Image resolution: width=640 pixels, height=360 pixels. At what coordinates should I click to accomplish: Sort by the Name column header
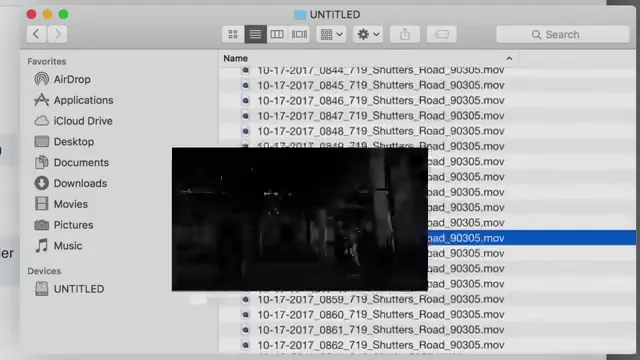[236, 58]
